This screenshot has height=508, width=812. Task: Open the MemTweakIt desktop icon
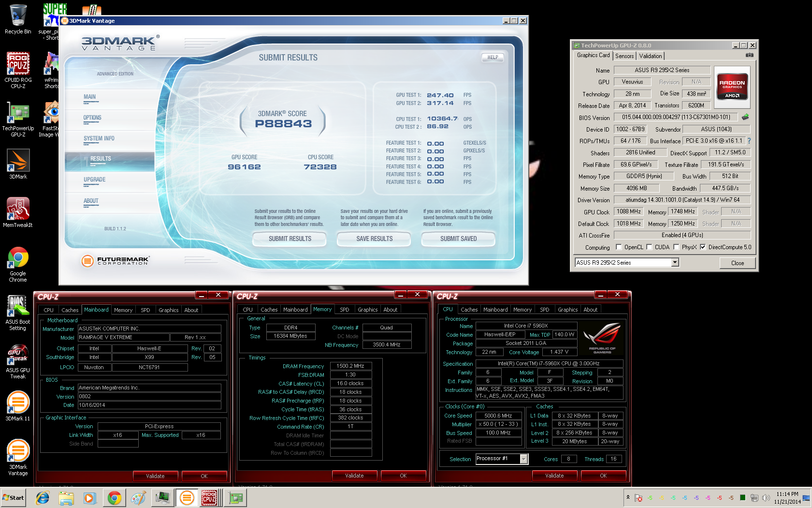click(x=18, y=212)
